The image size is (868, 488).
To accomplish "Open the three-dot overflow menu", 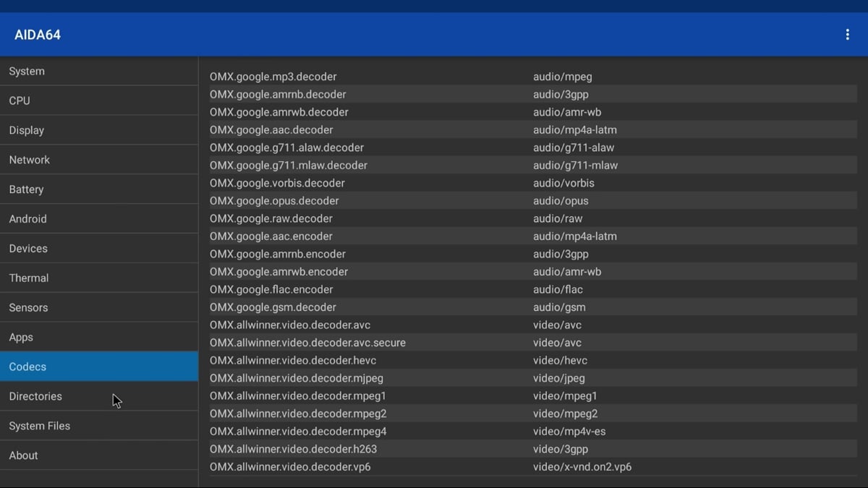I will pyautogui.click(x=847, y=35).
